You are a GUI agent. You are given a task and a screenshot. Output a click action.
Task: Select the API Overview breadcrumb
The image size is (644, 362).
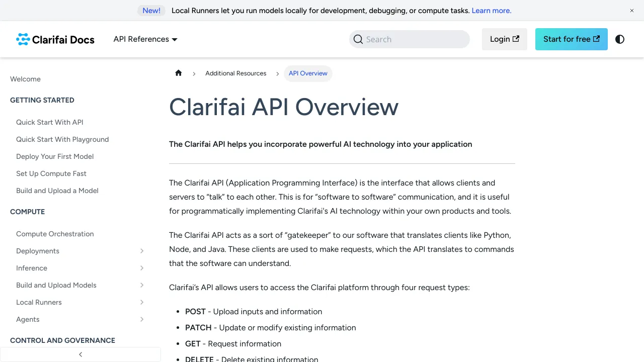[x=308, y=73]
